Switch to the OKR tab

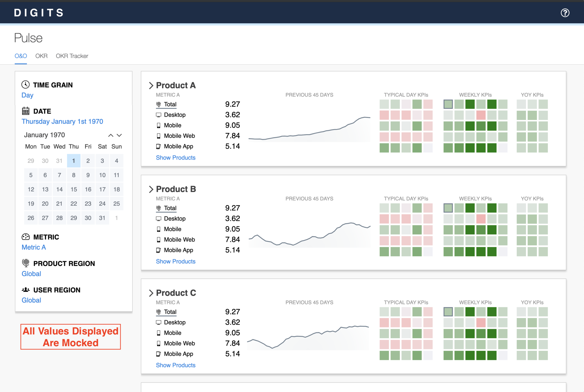coord(41,56)
